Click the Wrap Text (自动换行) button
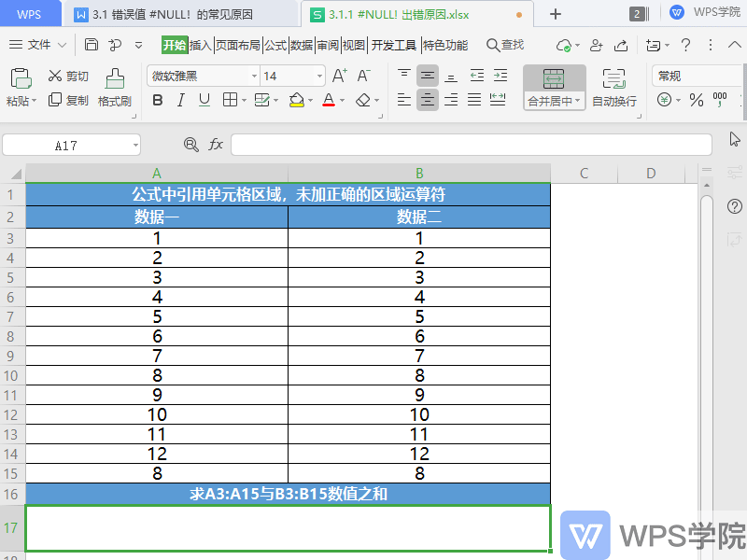This screenshot has height=560, width=747. pyautogui.click(x=614, y=88)
